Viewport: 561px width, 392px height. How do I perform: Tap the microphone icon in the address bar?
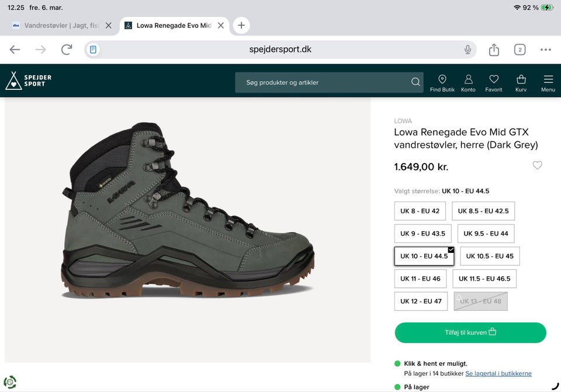coord(467,49)
